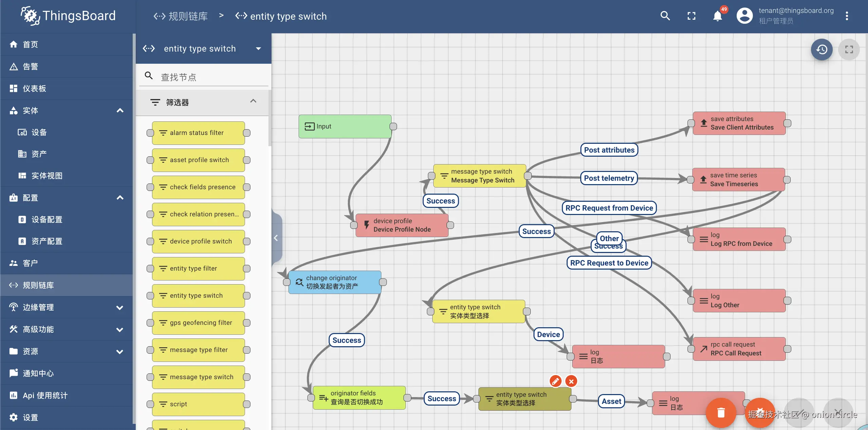Click the red X delete-node icon

point(571,381)
